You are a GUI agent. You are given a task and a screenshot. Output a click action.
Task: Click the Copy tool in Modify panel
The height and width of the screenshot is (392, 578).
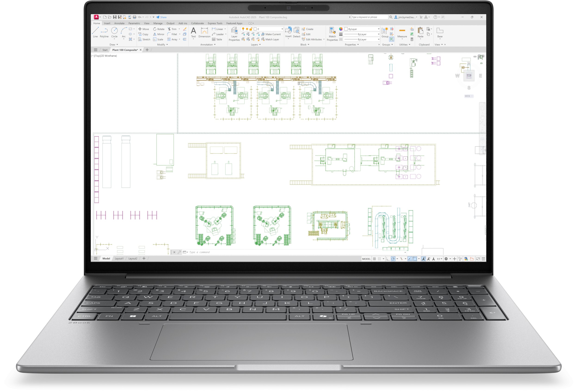(143, 34)
